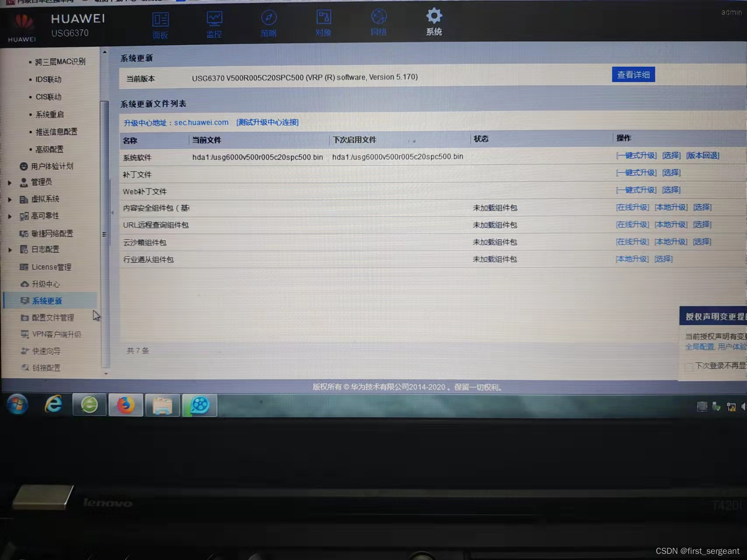Open 跨三层MAC识别 menu item
The height and width of the screenshot is (560, 747).
click(x=60, y=62)
